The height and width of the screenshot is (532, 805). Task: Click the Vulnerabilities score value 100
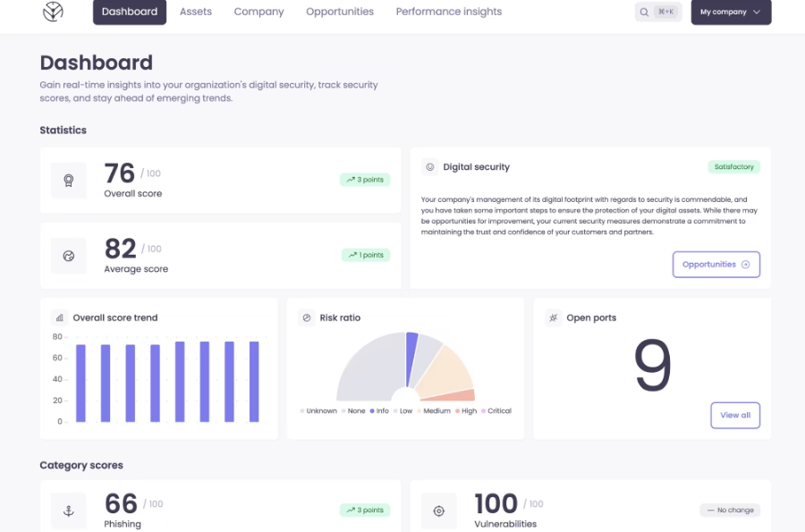coord(496,503)
